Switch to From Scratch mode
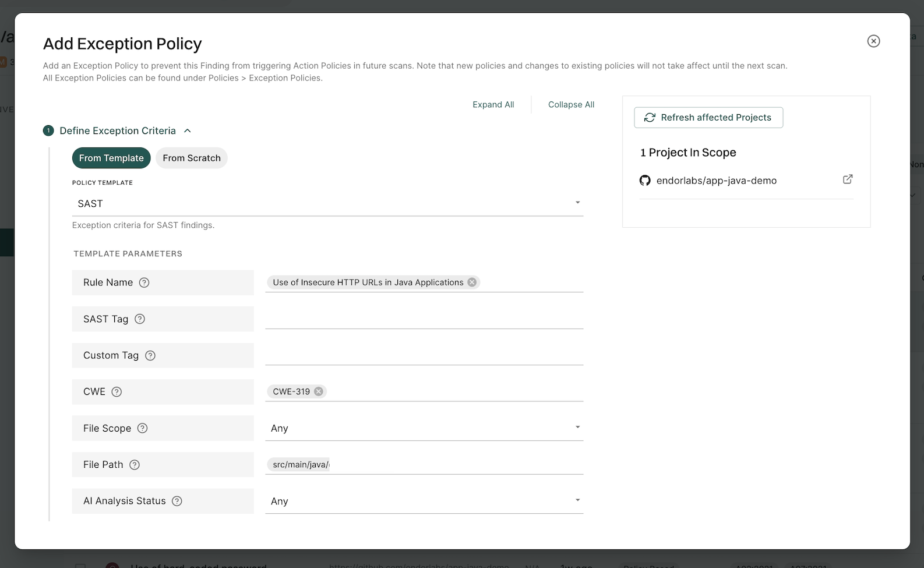This screenshot has width=924, height=568. pyautogui.click(x=191, y=158)
